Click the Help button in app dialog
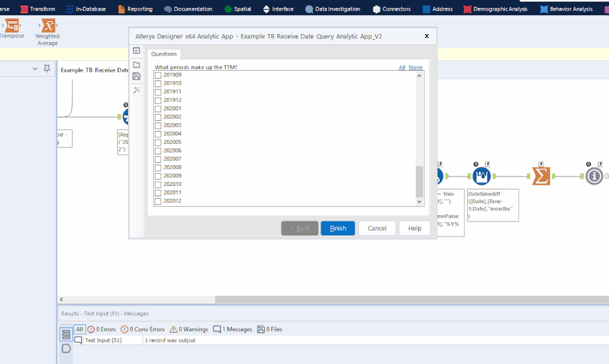Viewport: 609px width, 364px height. (x=415, y=228)
